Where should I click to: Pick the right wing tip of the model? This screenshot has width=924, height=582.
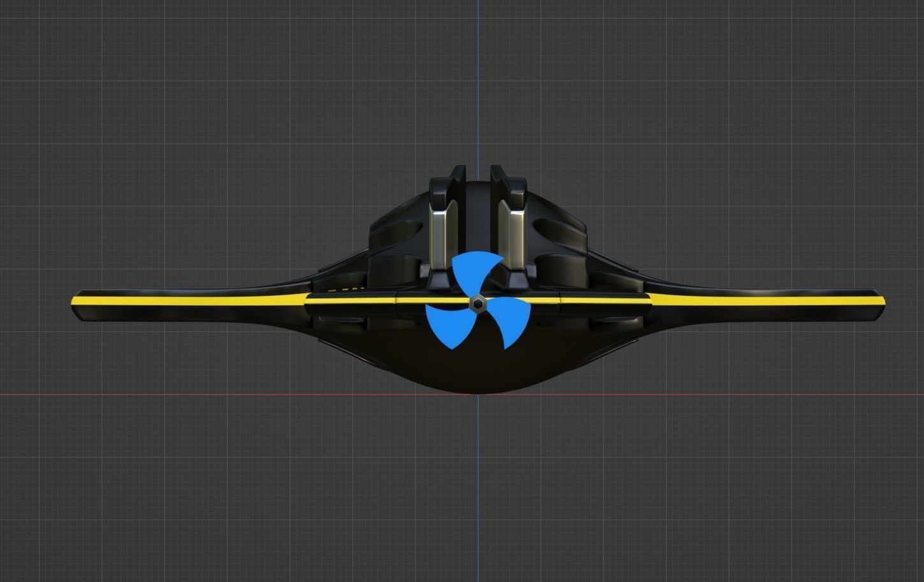[x=878, y=306]
